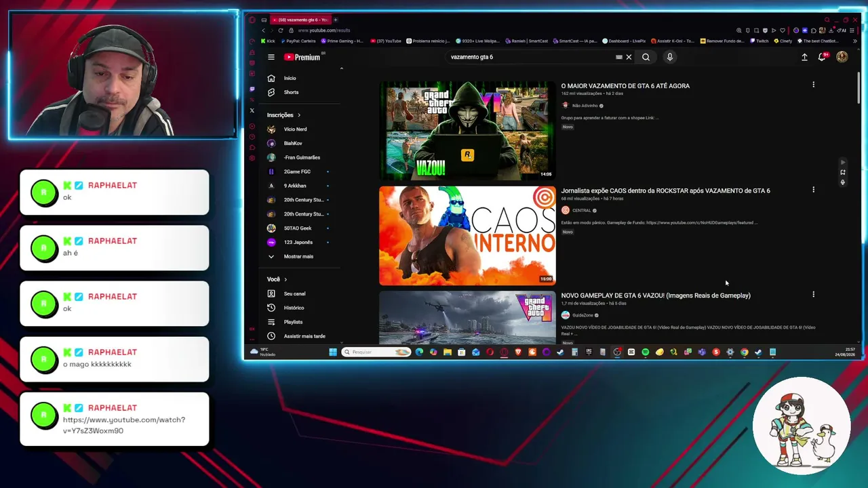Click the Windows taskbar Pesquisar search box
868x488 pixels.
(x=376, y=352)
